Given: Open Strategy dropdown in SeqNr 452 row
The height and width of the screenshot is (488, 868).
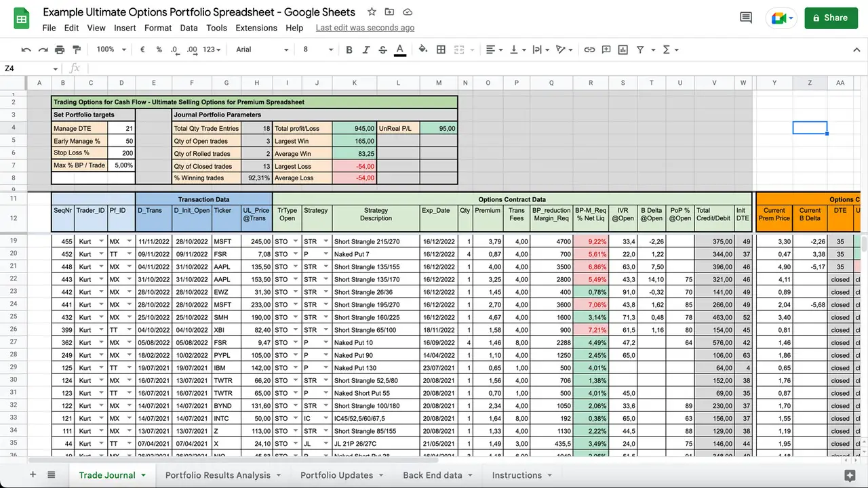Looking at the screenshot, I should pos(325,254).
